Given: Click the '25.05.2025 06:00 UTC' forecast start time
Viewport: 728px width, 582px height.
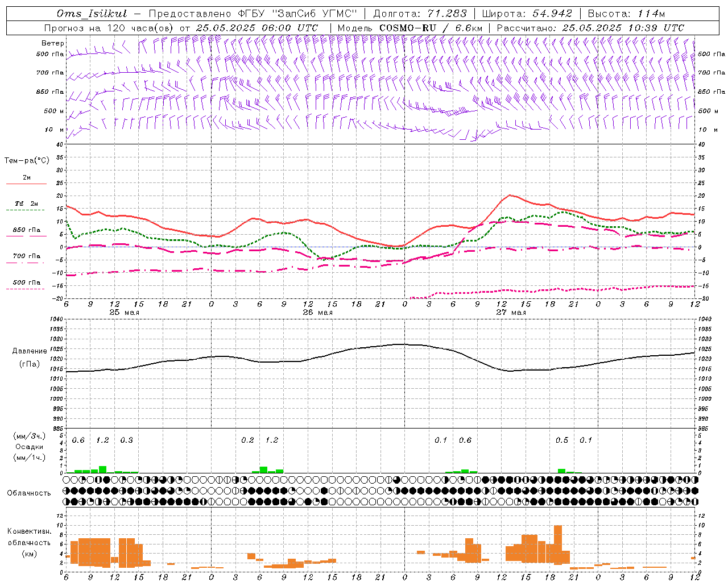Looking at the screenshot, I should pos(257,28).
